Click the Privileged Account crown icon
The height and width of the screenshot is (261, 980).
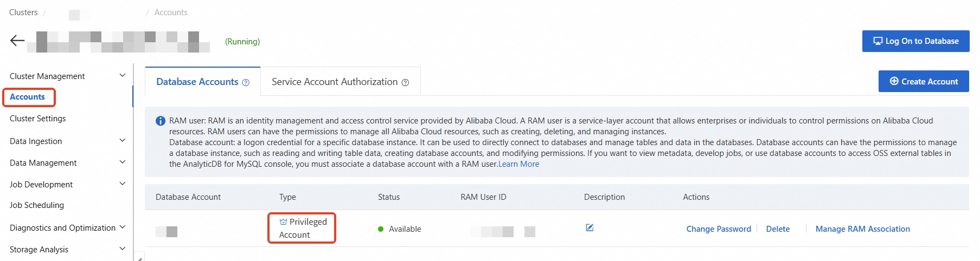coord(283,222)
